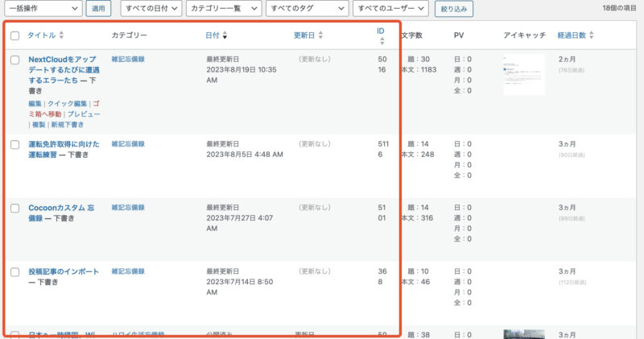This screenshot has height=339, width=644.
Task: Select the 運転免許取得 post checkbox
Action: point(14,145)
